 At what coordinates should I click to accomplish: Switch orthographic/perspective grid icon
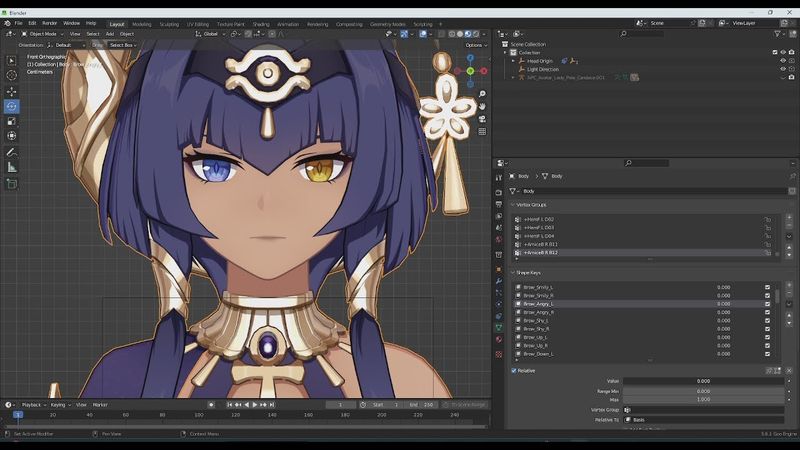tap(482, 132)
